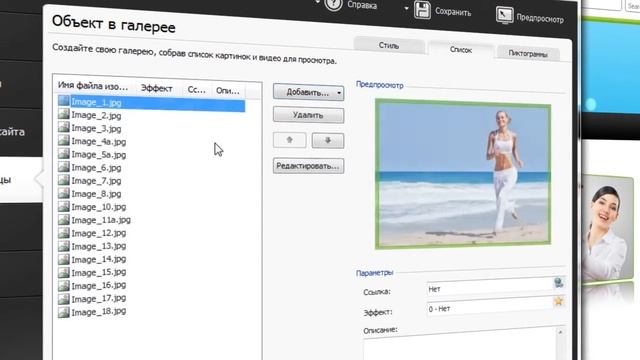Viewport: 640px width, 360px height.
Task: Click the running woman preview image
Action: [463, 174]
